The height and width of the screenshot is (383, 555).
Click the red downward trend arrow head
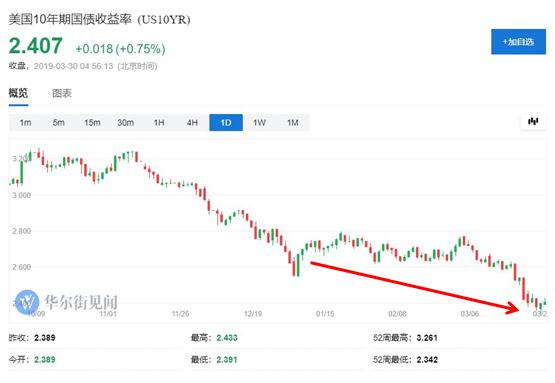click(513, 308)
